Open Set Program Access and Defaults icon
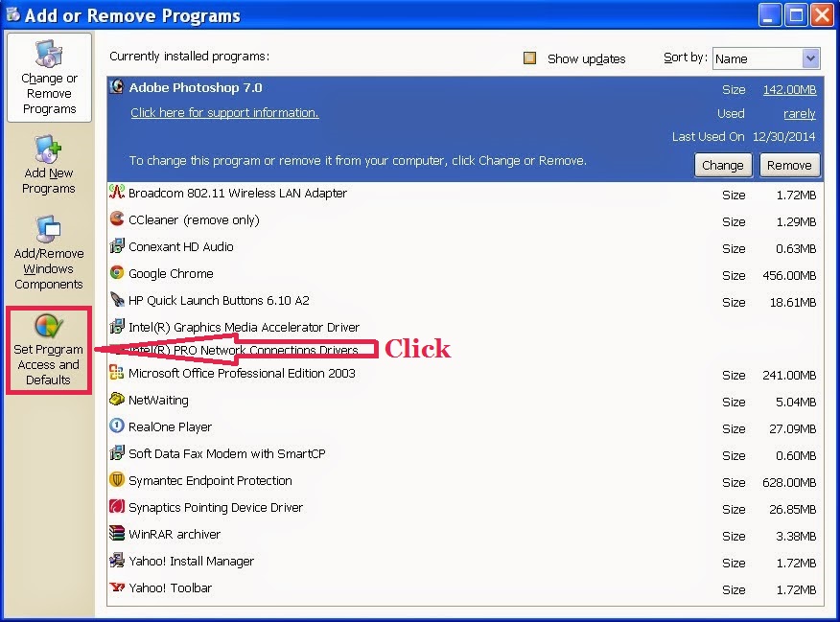This screenshot has height=622, width=840. [49, 326]
